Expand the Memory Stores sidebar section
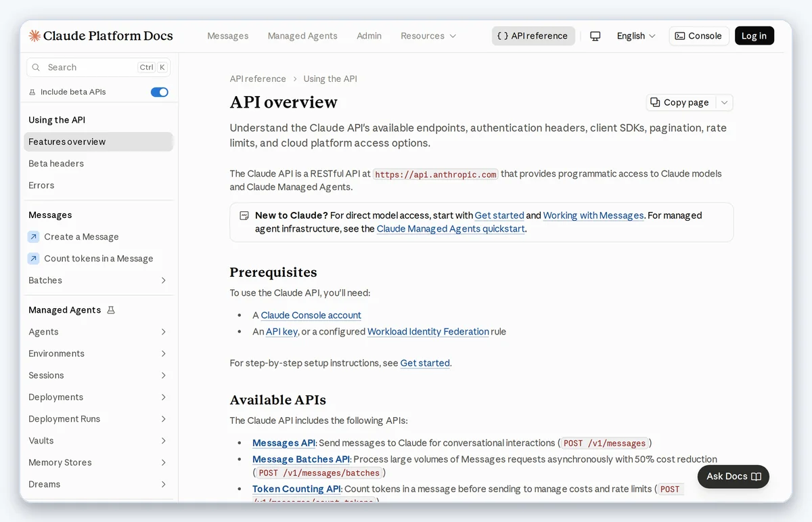This screenshot has height=522, width=812. (98, 462)
